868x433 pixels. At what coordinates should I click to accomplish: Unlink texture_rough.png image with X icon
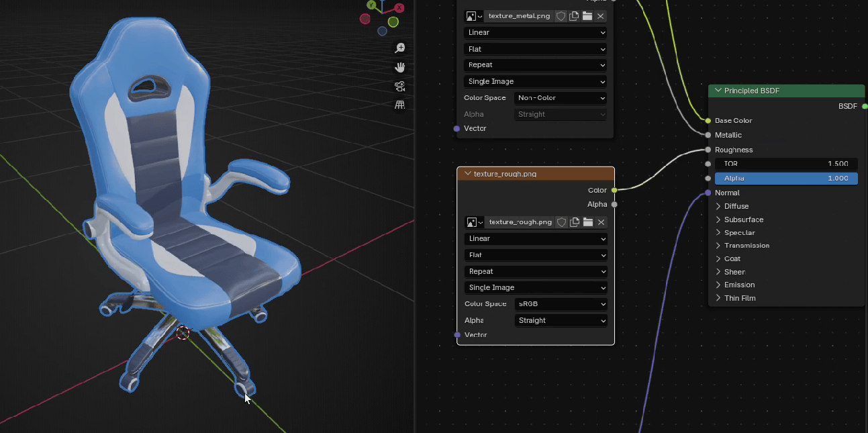601,222
